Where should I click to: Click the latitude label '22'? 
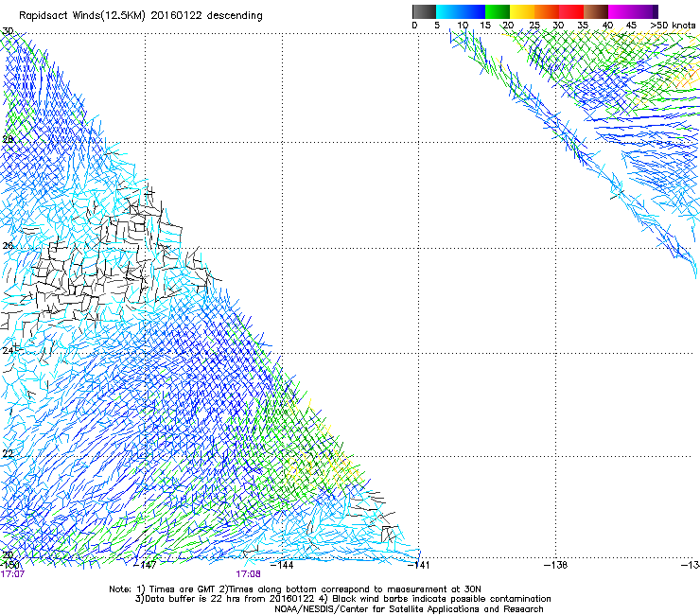8,454
